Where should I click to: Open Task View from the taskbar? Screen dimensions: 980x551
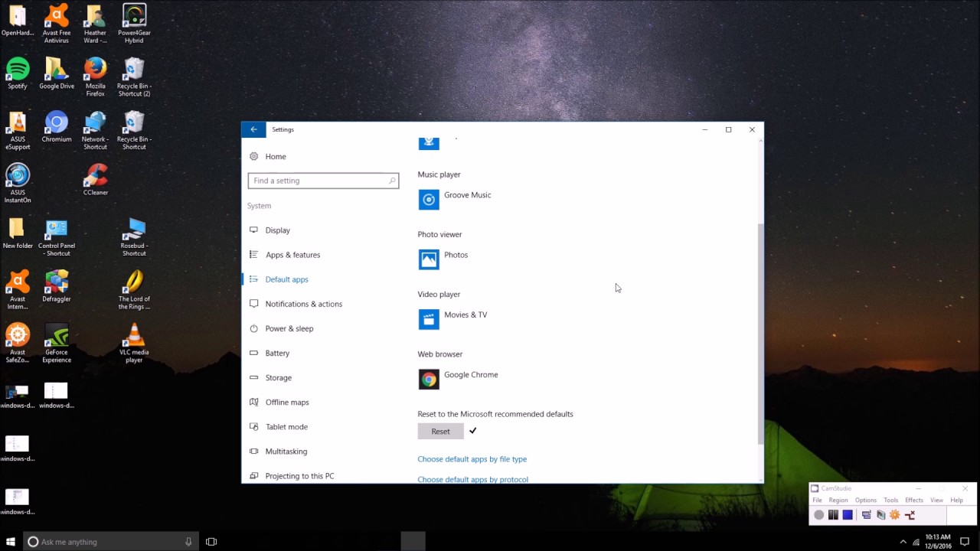pos(211,542)
